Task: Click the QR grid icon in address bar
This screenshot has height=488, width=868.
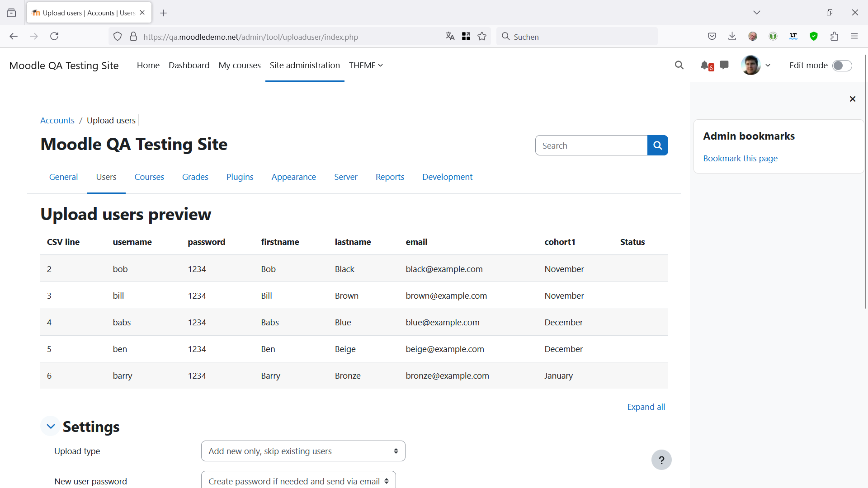Action: tap(466, 37)
